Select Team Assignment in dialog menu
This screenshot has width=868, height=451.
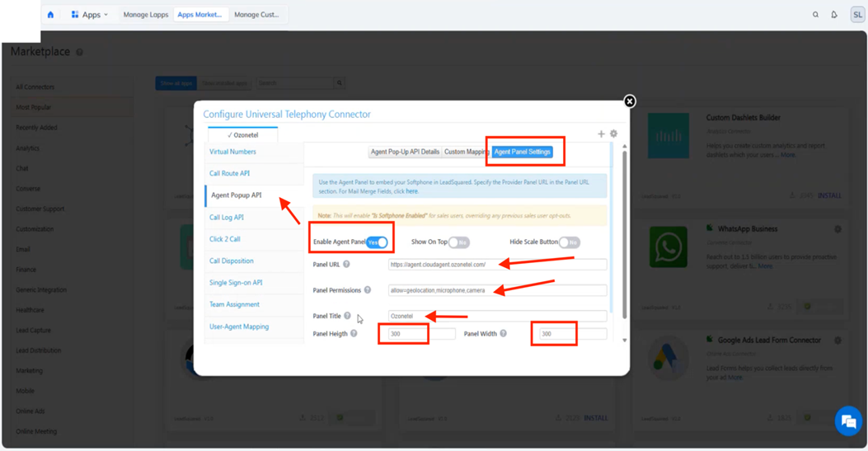point(234,304)
